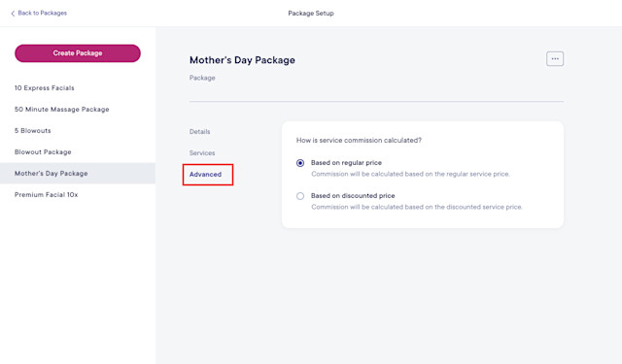Switch to the Services tab
The width and height of the screenshot is (622, 364).
point(202,153)
